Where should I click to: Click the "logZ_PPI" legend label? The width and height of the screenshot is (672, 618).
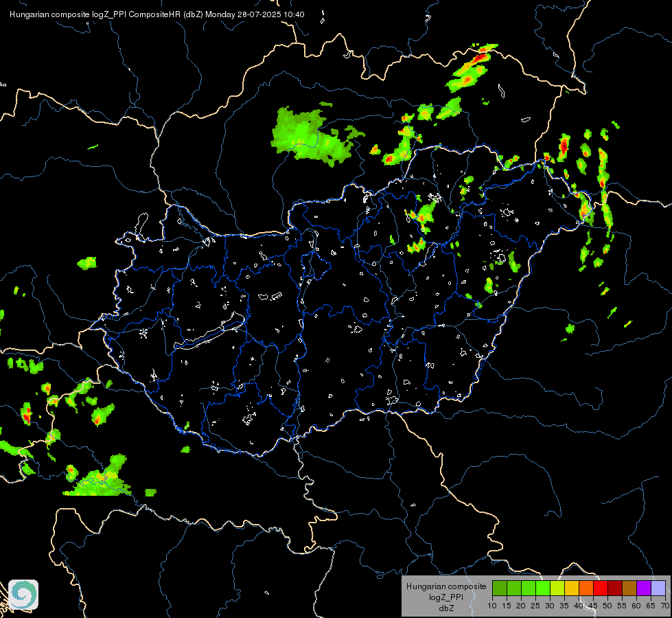(446, 597)
